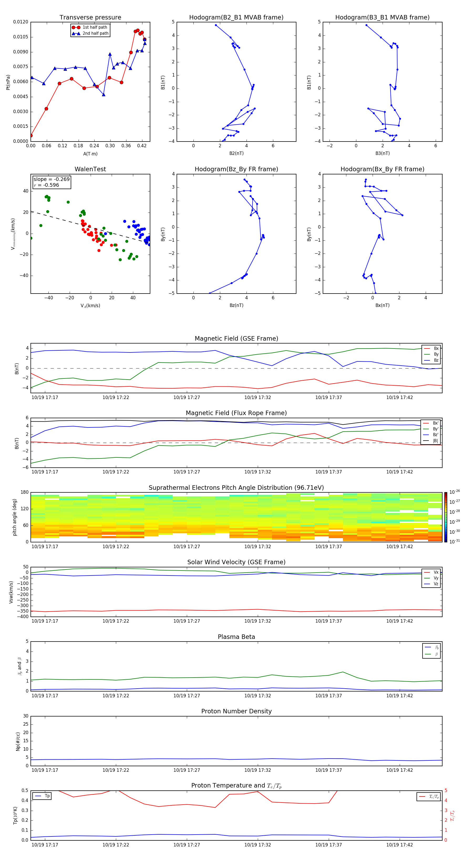Click 'Bx' in GSE magnetic field legend
Screen dimensions: 473x868
coord(431,349)
